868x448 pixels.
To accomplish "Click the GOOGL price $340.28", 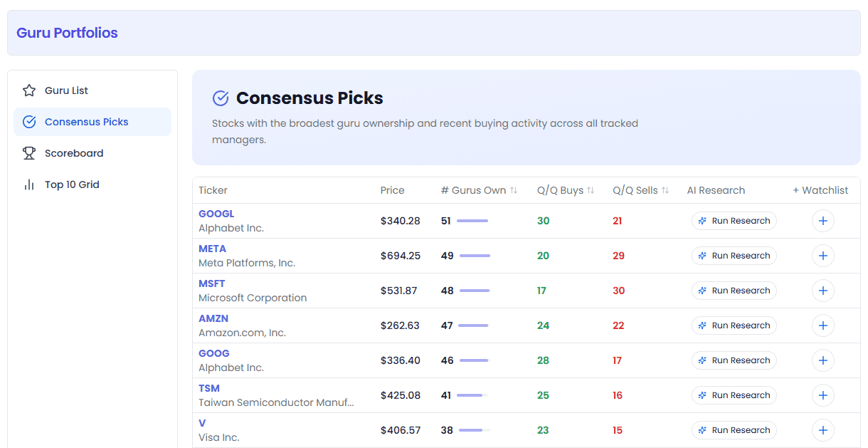I will tap(401, 221).
